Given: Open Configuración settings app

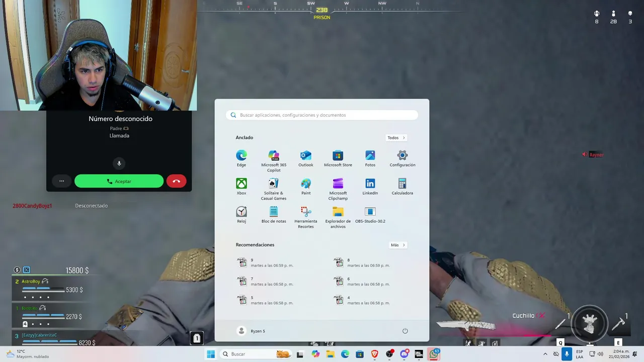Looking at the screenshot, I should [x=403, y=158].
